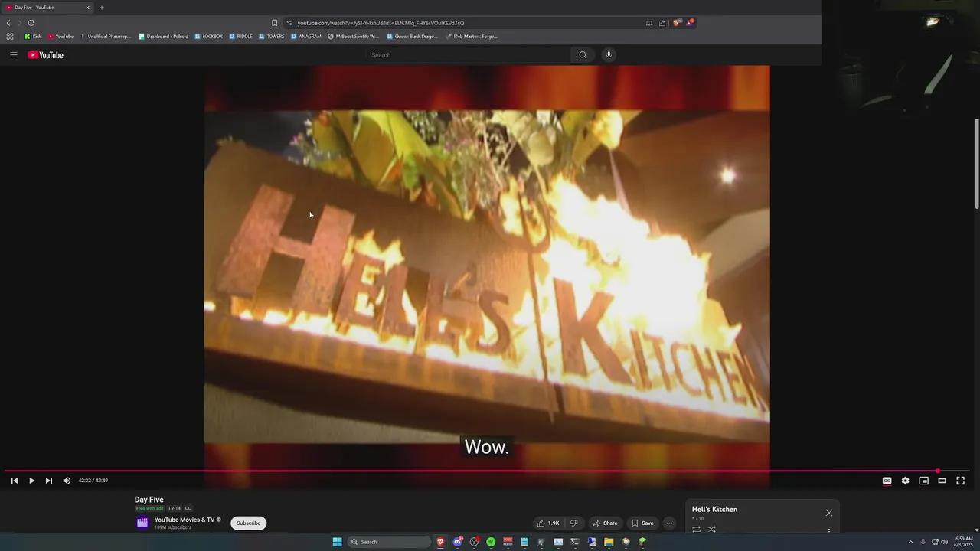Toggle closed captions on the player
The image size is (980, 551).
point(887,481)
